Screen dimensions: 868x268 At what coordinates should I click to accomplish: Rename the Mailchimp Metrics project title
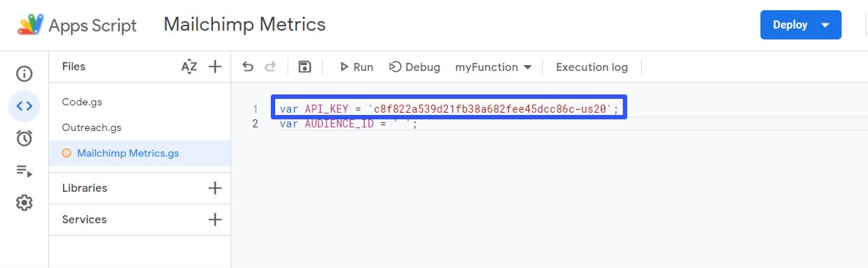[x=244, y=25]
